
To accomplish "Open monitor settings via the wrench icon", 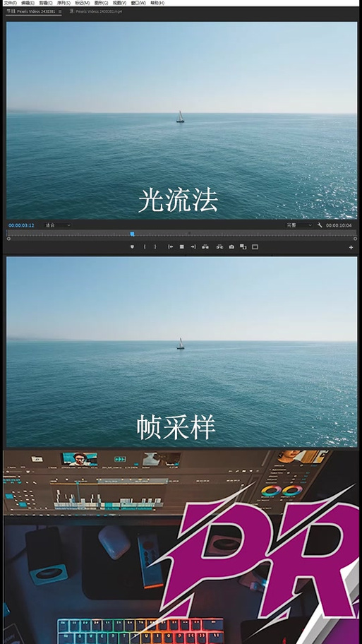I will pos(320,225).
